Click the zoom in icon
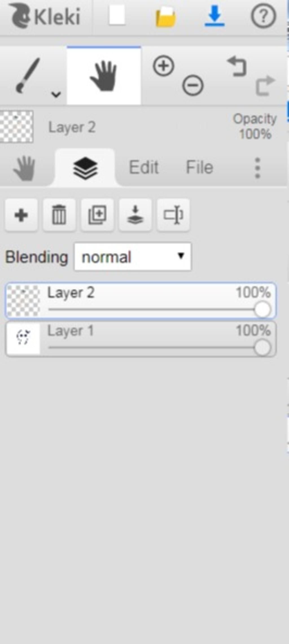Screen dimensions: 289x644 point(163,66)
